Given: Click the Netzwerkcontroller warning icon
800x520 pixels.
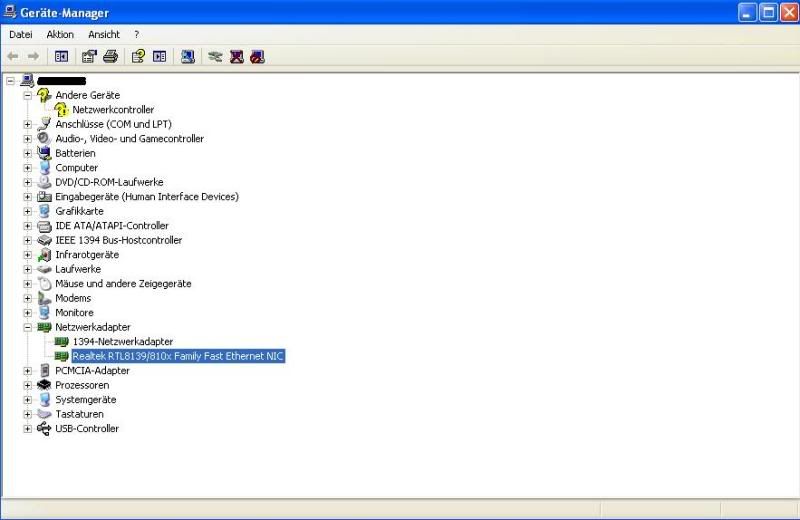Looking at the screenshot, I should click(61, 109).
